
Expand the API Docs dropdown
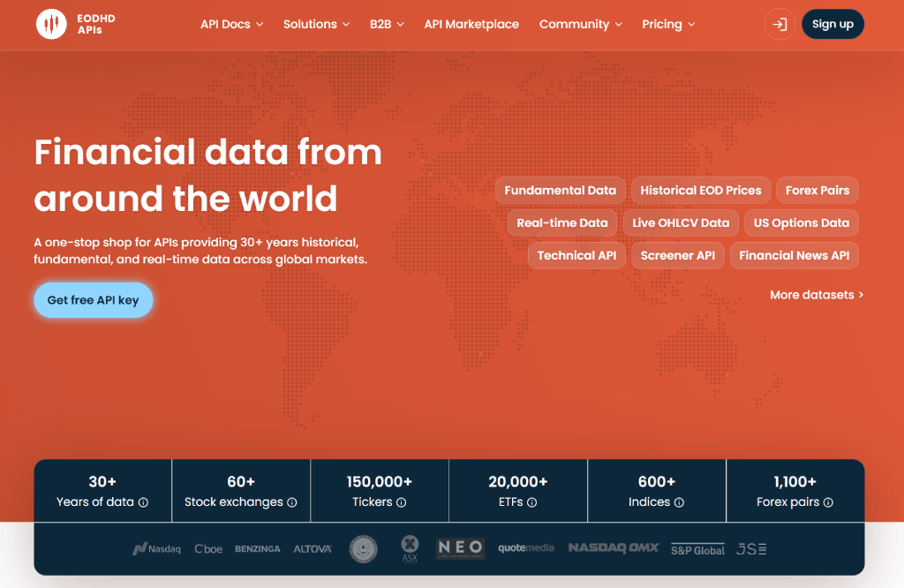pyautogui.click(x=231, y=25)
